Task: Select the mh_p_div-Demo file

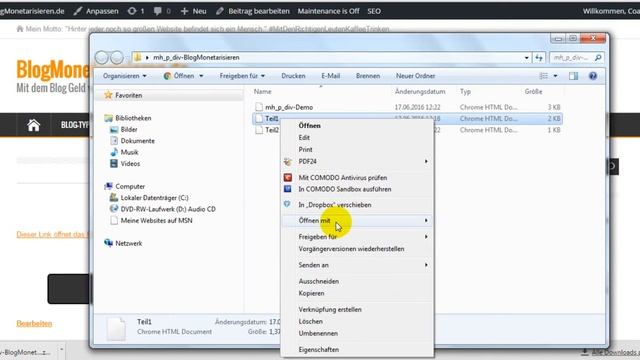Action: click(x=289, y=107)
